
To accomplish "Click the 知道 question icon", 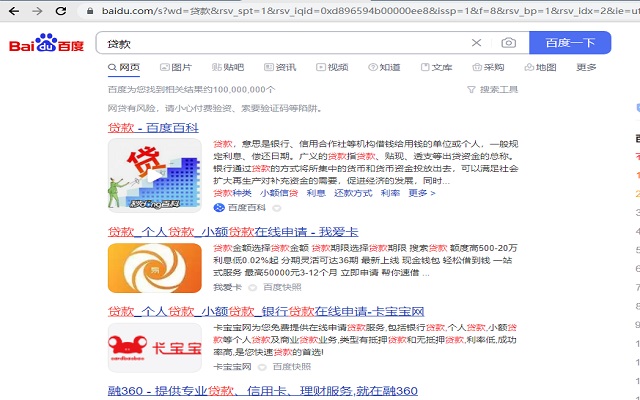I will 373,67.
